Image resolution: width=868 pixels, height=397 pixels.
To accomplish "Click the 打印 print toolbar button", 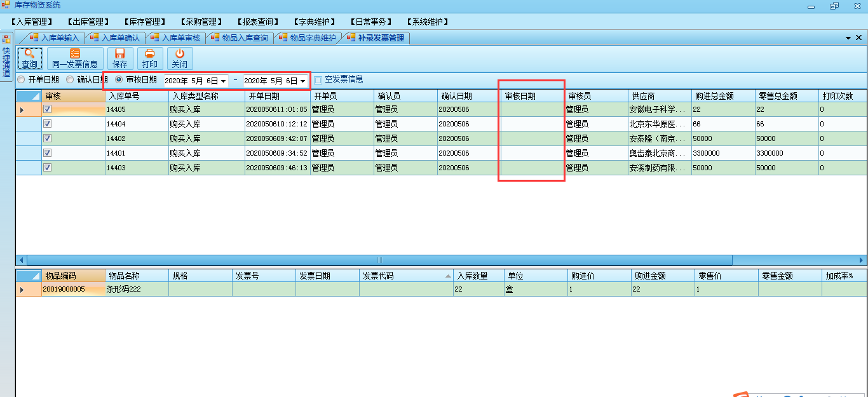I will (150, 58).
